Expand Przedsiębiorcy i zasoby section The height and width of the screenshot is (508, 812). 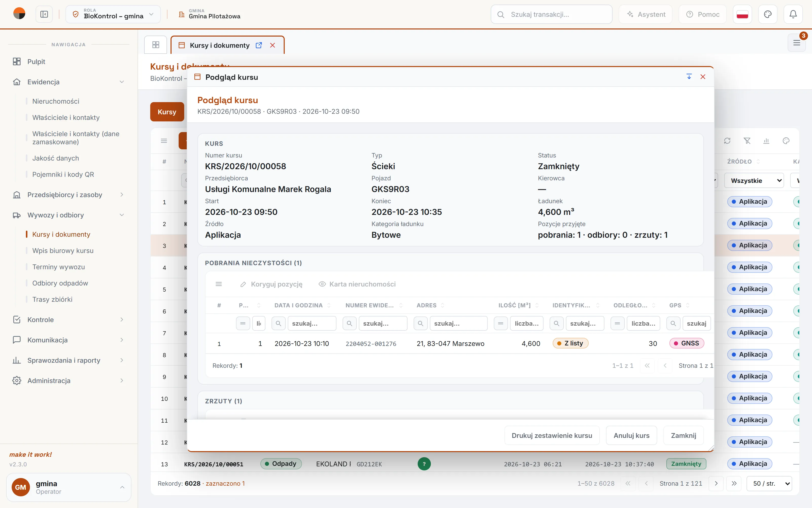coord(69,195)
